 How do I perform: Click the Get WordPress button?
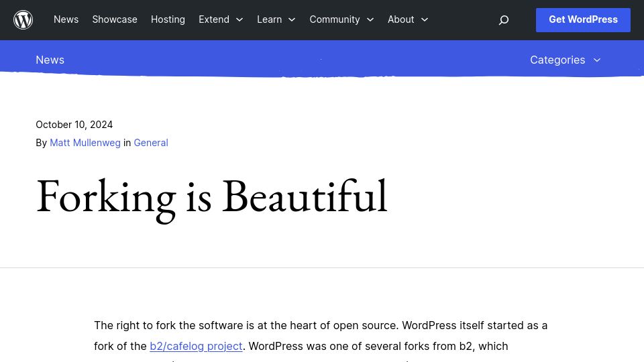583,19
